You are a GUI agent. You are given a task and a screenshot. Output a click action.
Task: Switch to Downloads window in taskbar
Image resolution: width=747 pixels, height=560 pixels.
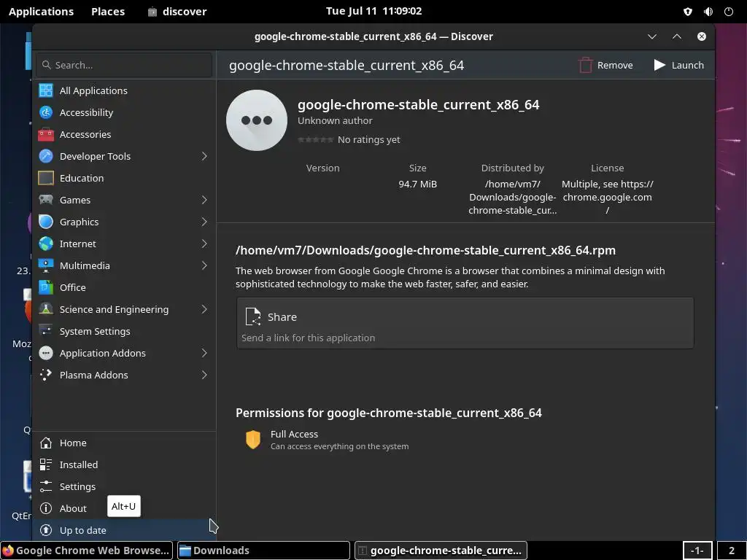[x=263, y=551]
